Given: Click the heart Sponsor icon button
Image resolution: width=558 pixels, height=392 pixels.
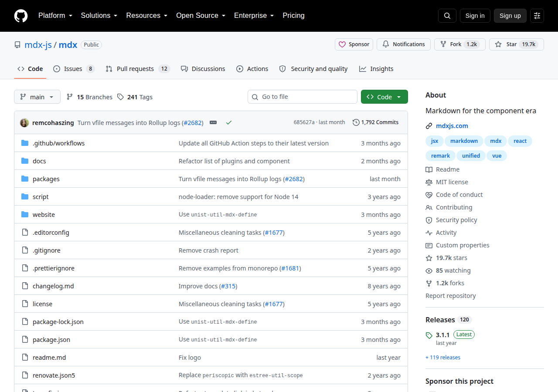Looking at the screenshot, I should coord(354,44).
